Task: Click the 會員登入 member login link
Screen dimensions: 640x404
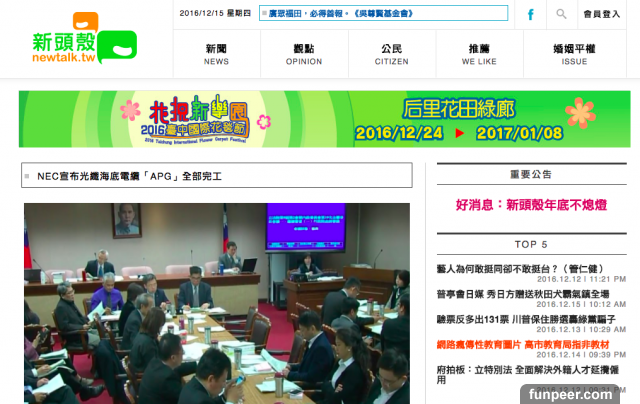Action: click(x=602, y=14)
